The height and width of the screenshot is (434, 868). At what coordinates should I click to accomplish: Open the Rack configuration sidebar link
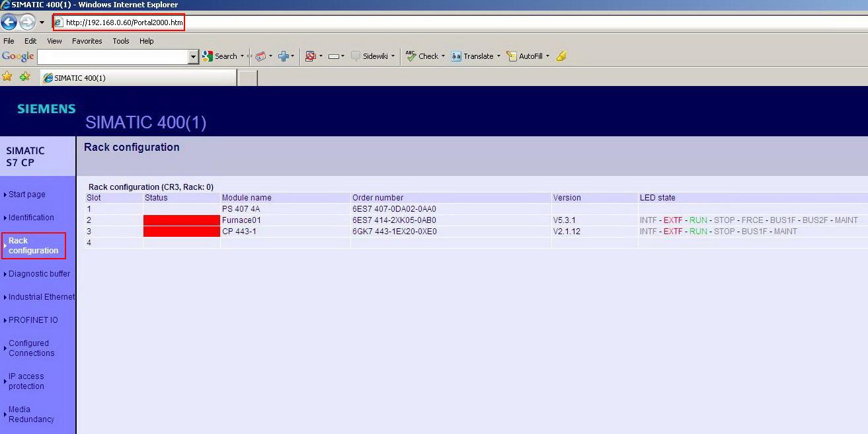(33, 245)
